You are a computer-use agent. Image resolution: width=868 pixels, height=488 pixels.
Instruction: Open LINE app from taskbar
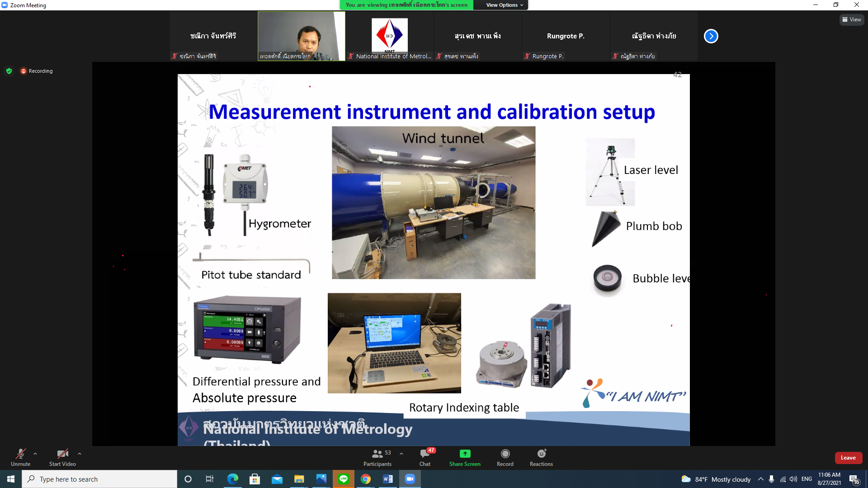pyautogui.click(x=344, y=479)
